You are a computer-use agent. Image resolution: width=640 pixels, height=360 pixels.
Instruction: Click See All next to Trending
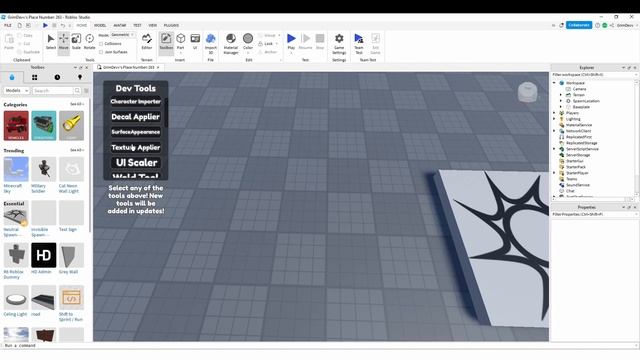coord(76,151)
